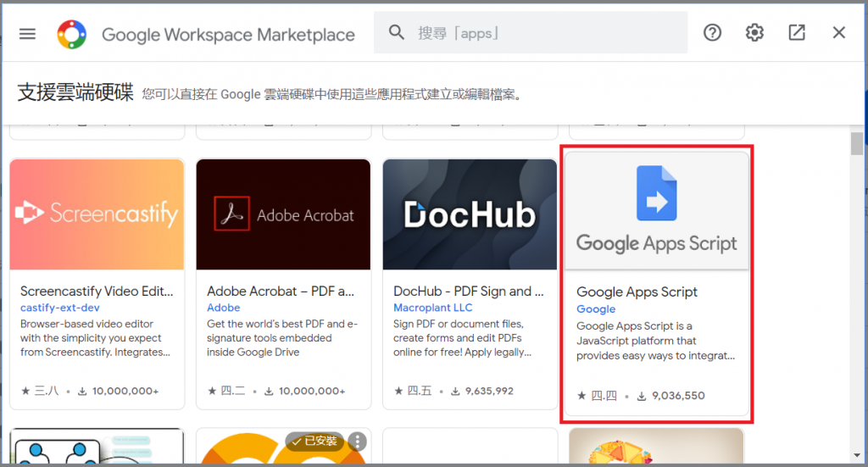Open the help question mark icon
The width and height of the screenshot is (868, 467).
click(712, 33)
